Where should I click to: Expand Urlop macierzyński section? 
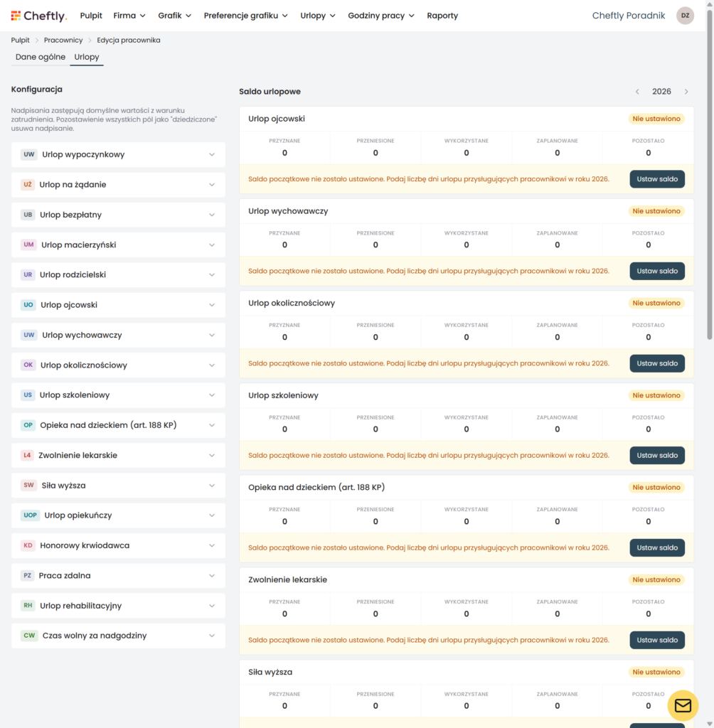[x=118, y=245]
